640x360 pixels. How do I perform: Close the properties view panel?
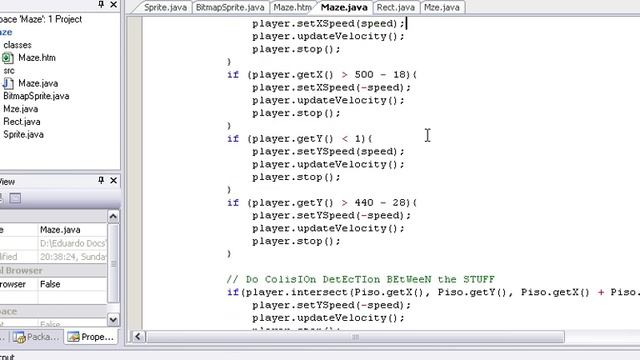pyautogui.click(x=113, y=180)
